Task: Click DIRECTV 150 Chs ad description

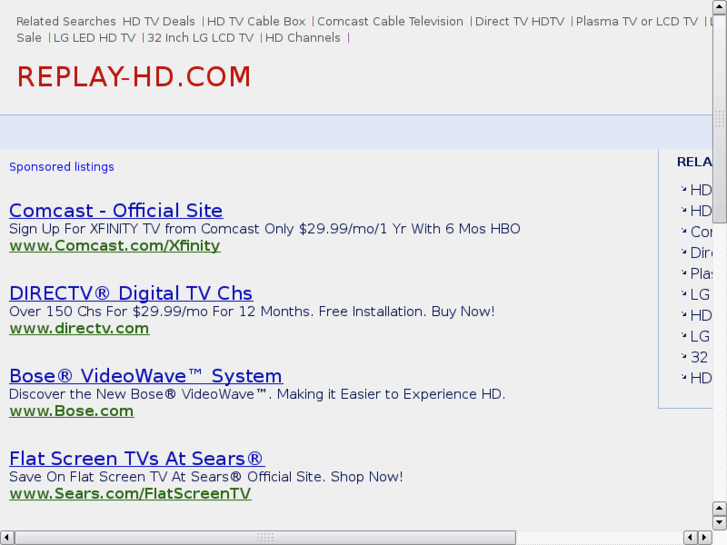Action: 252,311
